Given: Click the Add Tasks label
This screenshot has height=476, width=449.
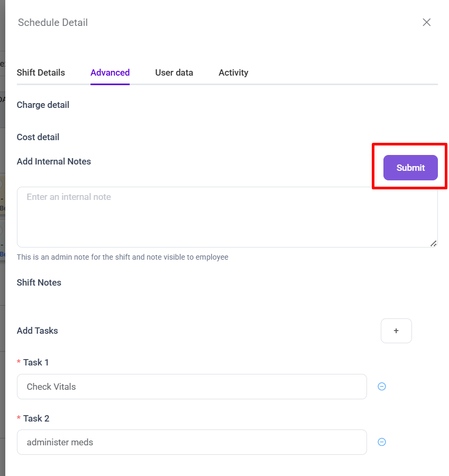Looking at the screenshot, I should click(38, 331).
